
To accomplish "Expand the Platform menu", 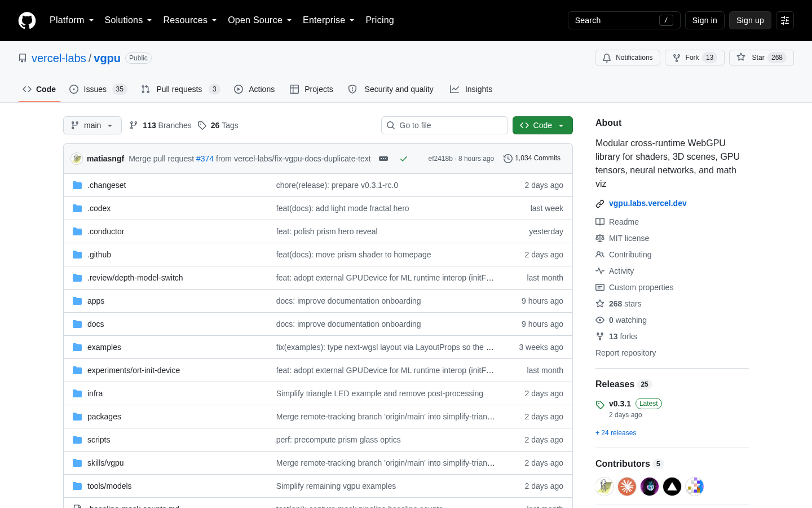I will point(72,20).
